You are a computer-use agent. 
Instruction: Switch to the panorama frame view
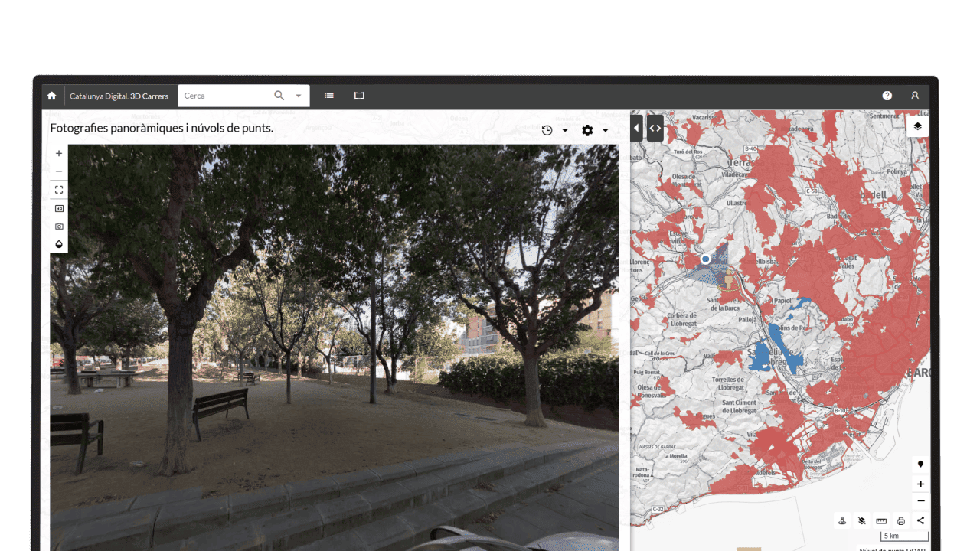359,96
